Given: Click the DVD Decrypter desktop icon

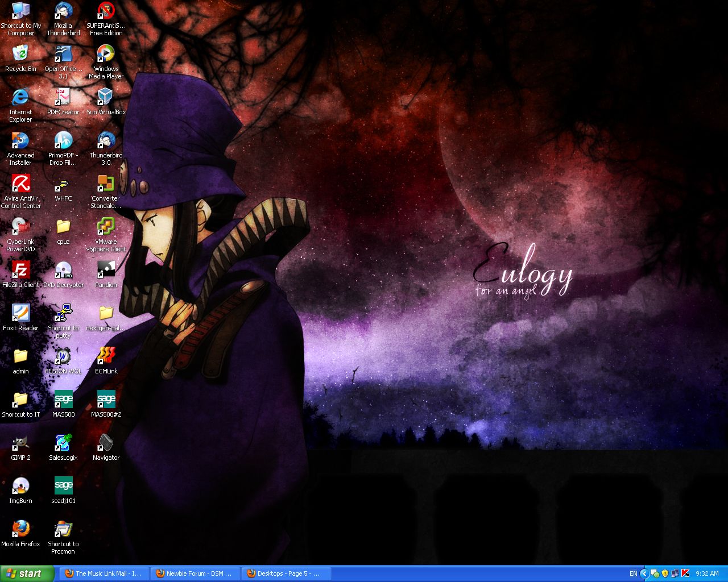Looking at the screenshot, I should pyautogui.click(x=63, y=275).
